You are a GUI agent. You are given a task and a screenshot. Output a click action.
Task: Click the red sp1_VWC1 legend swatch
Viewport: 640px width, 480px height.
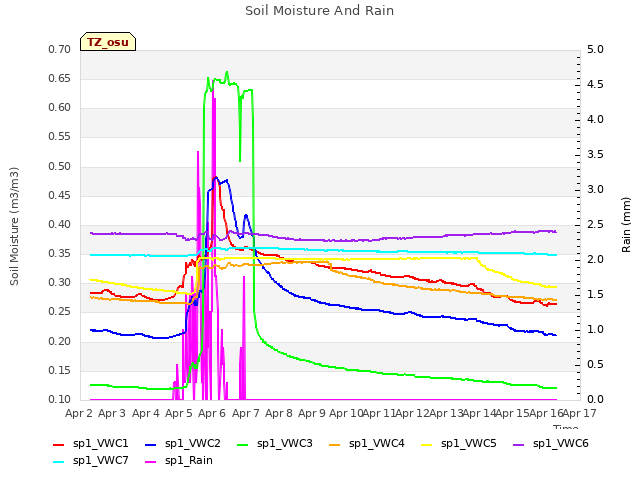pos(59,444)
